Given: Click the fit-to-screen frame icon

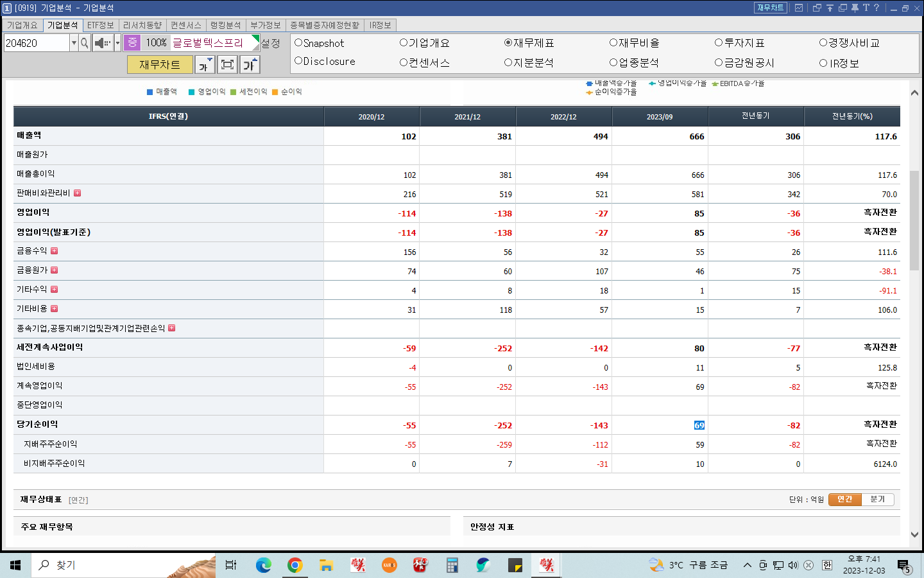Looking at the screenshot, I should 227,64.
